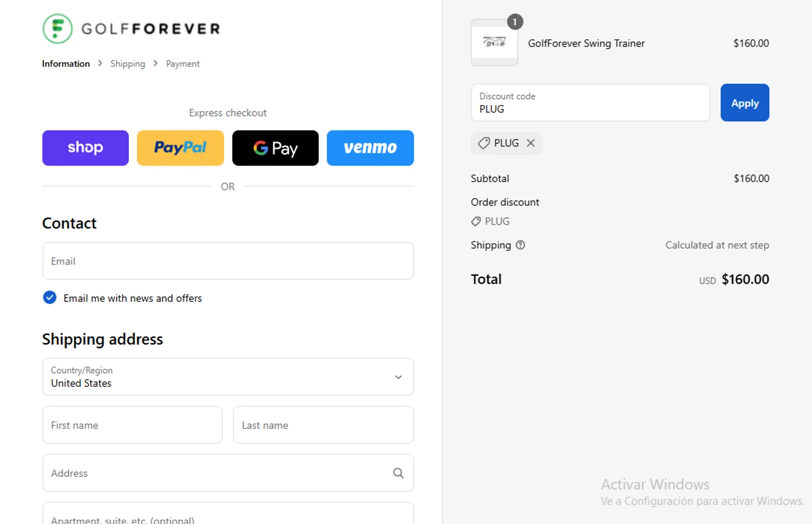Click into the First name field
Image resolution: width=812 pixels, height=524 pixels.
pyautogui.click(x=133, y=425)
